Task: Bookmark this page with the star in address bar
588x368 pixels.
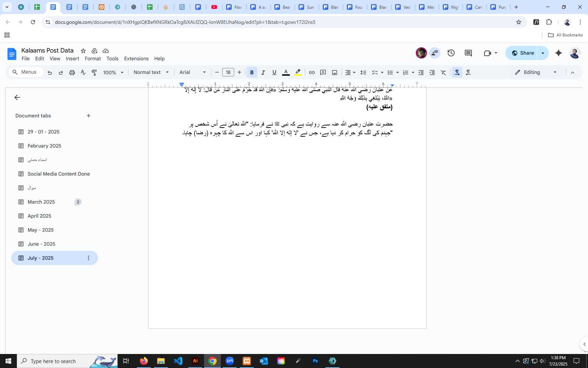Action: (x=519, y=22)
